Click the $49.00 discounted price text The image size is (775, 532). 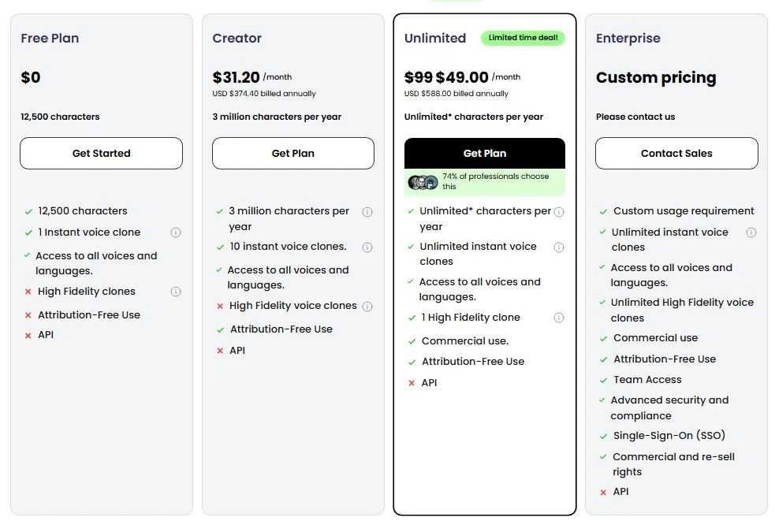[x=462, y=77]
